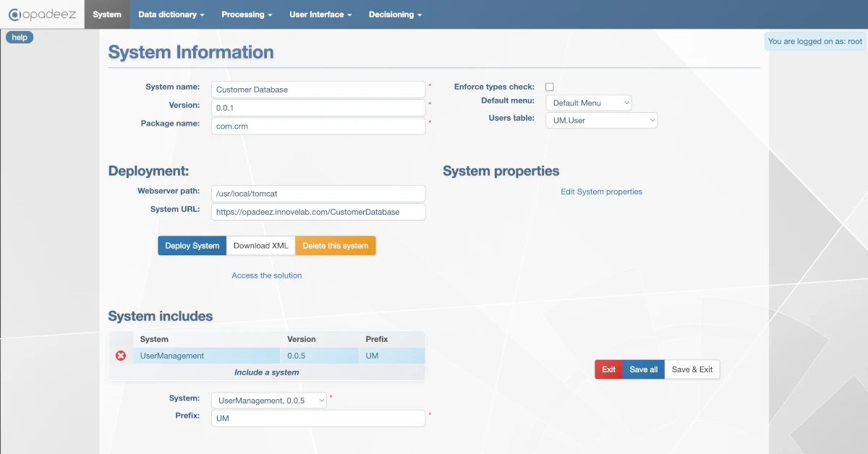Screen dimensions: 868x454
Task: Delete this system using the orange button
Action: (x=336, y=245)
